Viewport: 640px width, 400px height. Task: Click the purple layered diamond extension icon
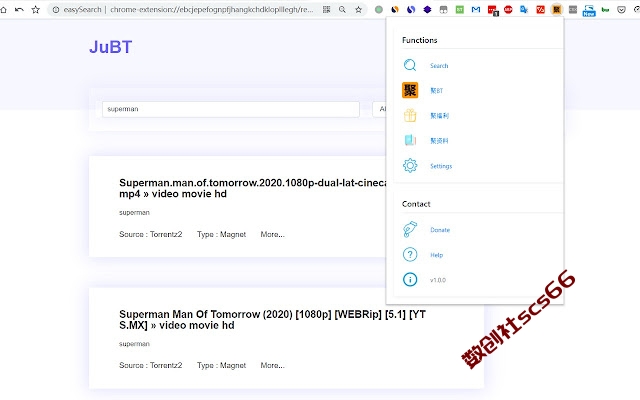tap(427, 9)
